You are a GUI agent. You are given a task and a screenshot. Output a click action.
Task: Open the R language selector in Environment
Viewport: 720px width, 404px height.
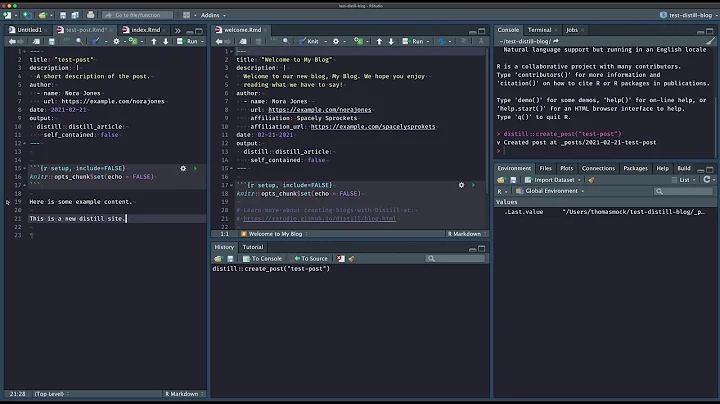coord(502,191)
